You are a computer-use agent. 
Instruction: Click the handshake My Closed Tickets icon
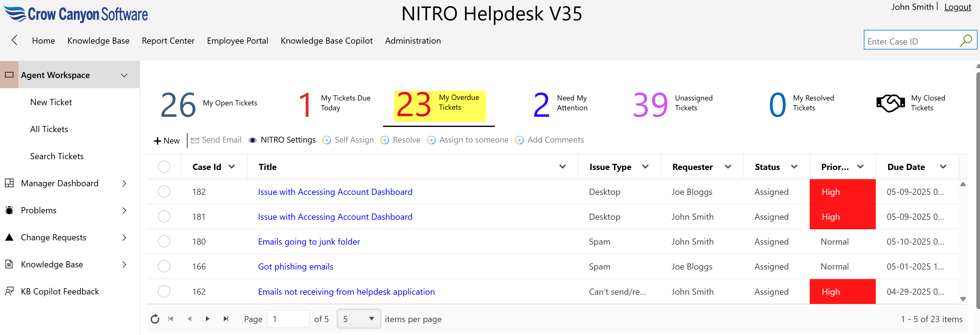(890, 103)
